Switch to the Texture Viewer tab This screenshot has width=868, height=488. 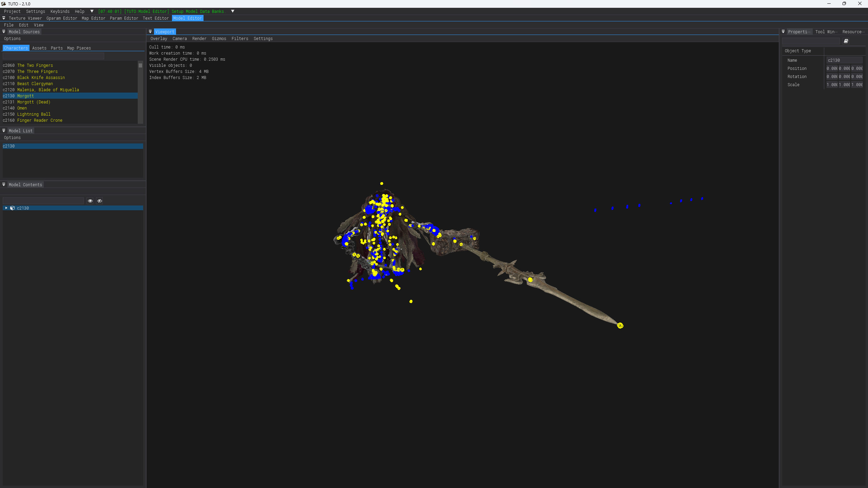point(25,18)
